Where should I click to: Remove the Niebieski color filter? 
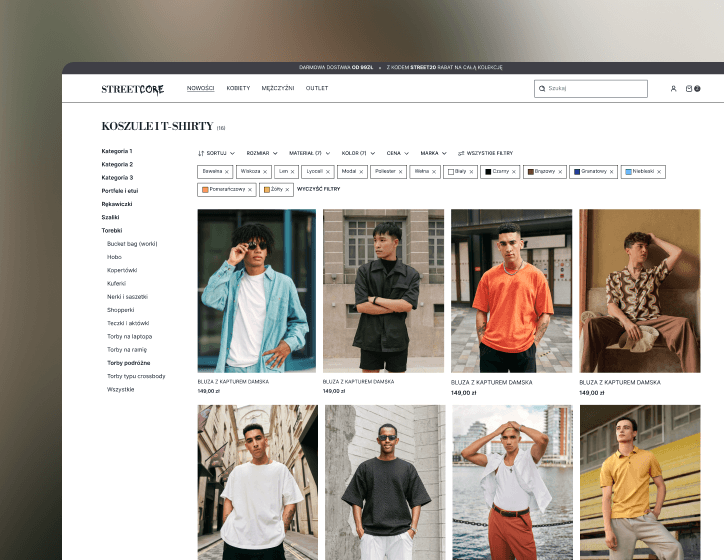659,172
